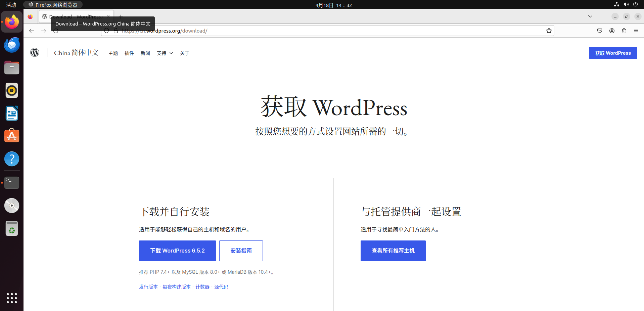Open the clock and calendar in top bar
The width and height of the screenshot is (644, 311).
[334, 5]
